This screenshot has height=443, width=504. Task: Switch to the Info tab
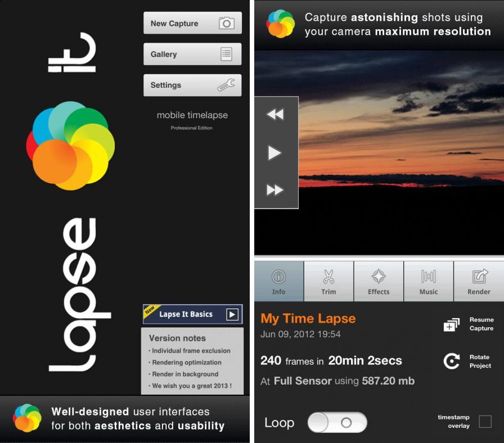[x=278, y=281]
